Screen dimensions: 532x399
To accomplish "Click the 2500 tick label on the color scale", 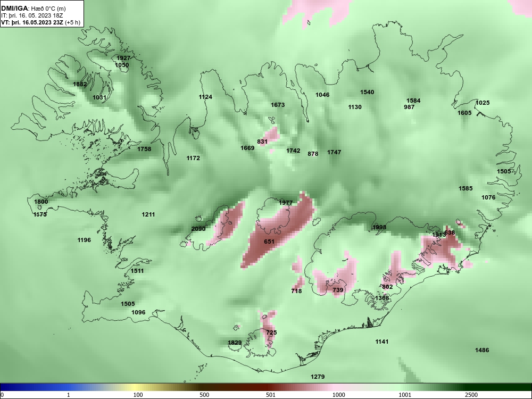I will coord(471,395).
